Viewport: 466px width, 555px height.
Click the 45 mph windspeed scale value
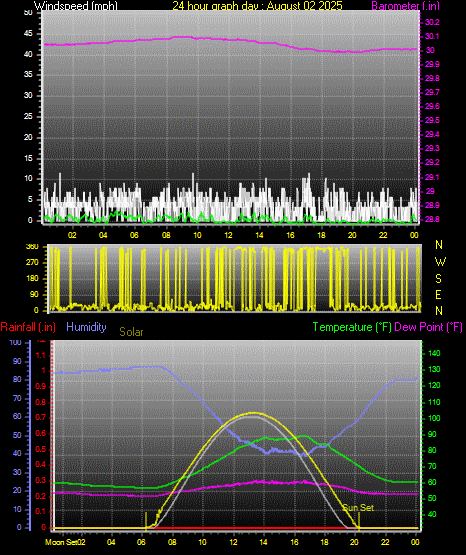click(x=28, y=34)
